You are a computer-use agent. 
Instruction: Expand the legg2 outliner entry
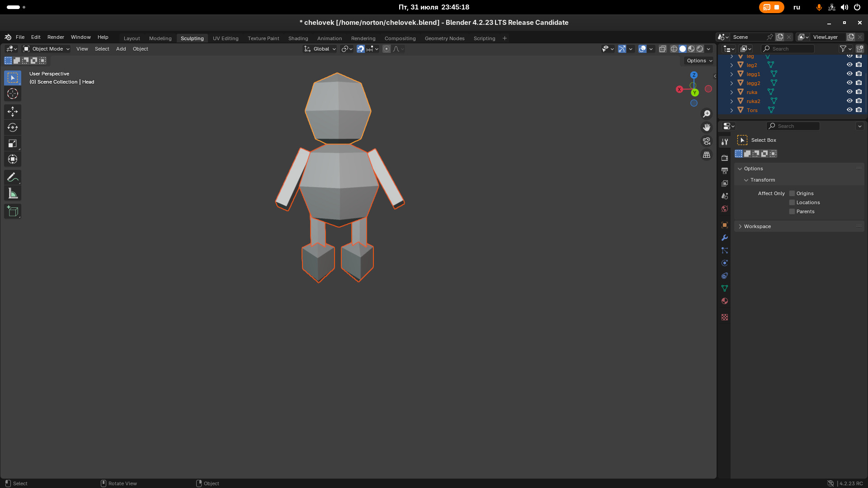coord(731,83)
